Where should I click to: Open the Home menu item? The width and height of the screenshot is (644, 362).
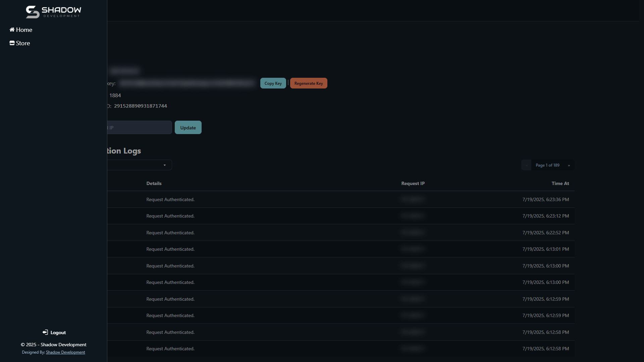tap(24, 30)
